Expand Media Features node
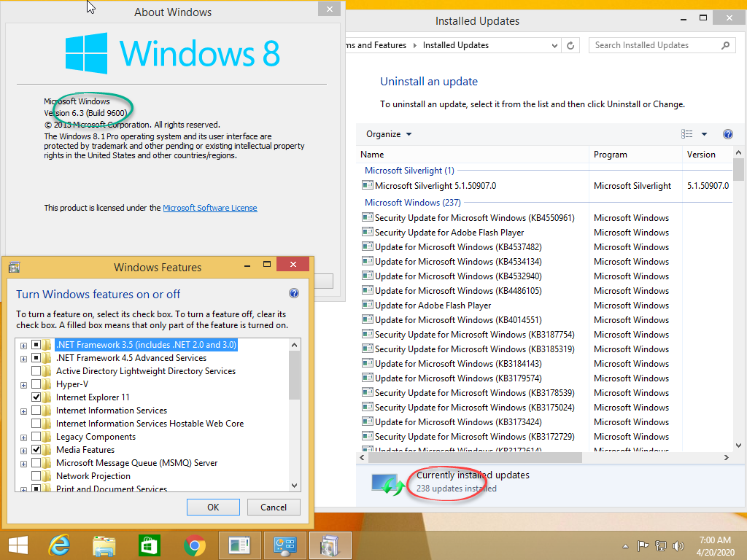The width and height of the screenshot is (747, 560). (23, 451)
